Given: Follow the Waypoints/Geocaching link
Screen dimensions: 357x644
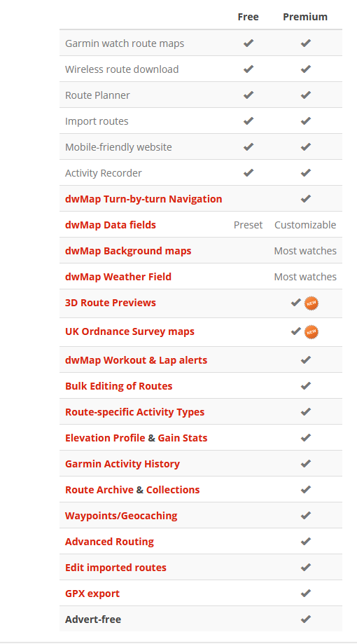Looking at the screenshot, I should click(x=121, y=516).
